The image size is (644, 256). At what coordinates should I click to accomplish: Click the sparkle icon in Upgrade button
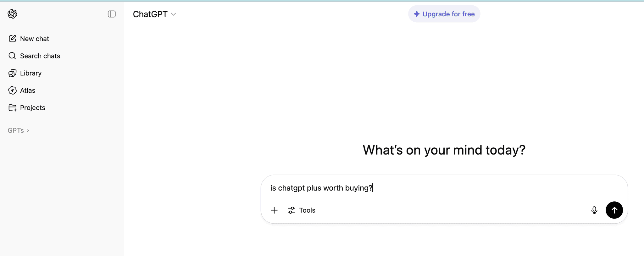click(417, 14)
